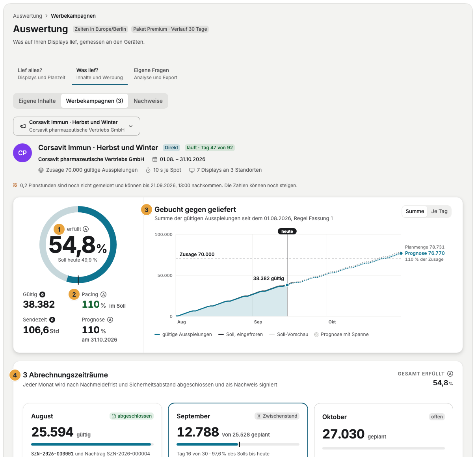This screenshot has width=476, height=457.
Task: Open the Eigene Fragen tab
Action: click(x=156, y=74)
